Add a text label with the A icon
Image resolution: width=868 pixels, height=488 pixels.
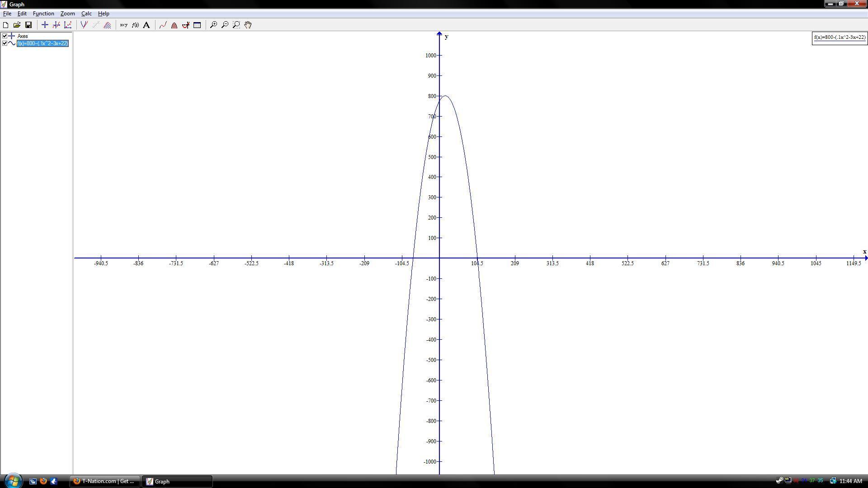pos(146,25)
